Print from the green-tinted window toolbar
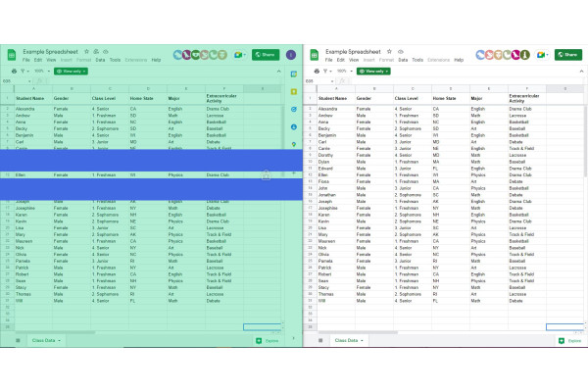Screen dimensions: 588x392 15,71
